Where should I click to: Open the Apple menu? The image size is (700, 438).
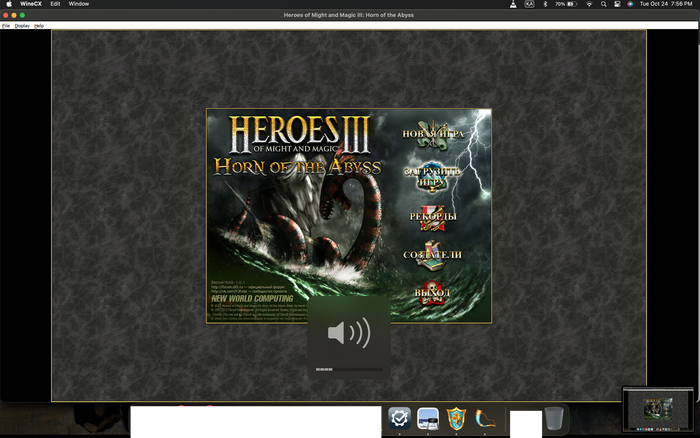tap(8, 4)
